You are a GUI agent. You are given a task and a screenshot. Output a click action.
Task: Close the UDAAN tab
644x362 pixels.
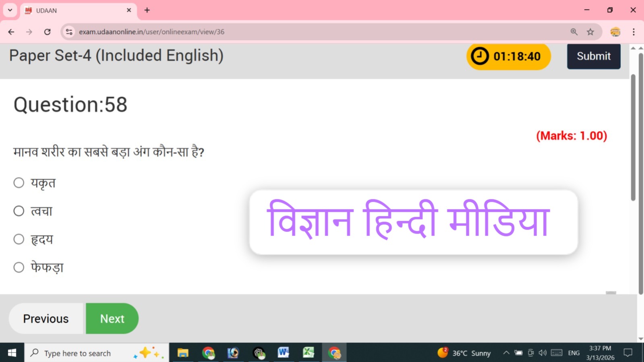tap(129, 10)
